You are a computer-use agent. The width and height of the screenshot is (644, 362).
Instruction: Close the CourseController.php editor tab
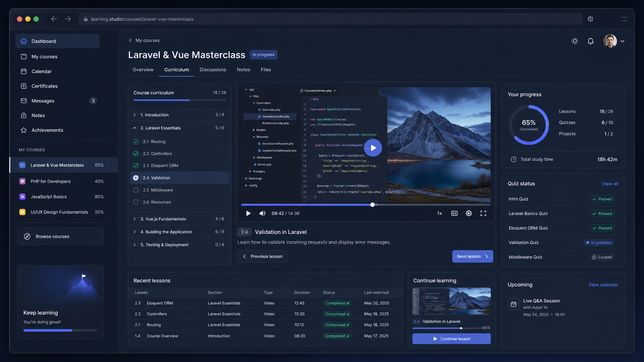coord(335,91)
